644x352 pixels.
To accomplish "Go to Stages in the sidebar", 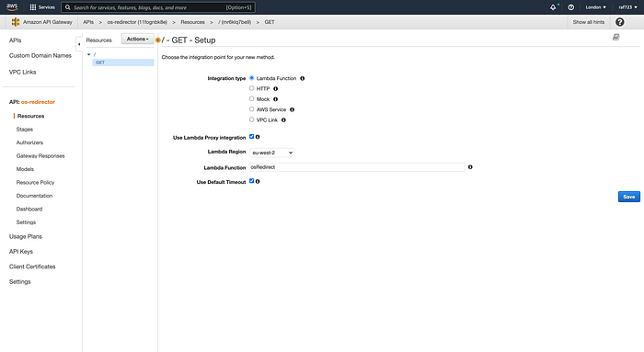I will (25, 130).
